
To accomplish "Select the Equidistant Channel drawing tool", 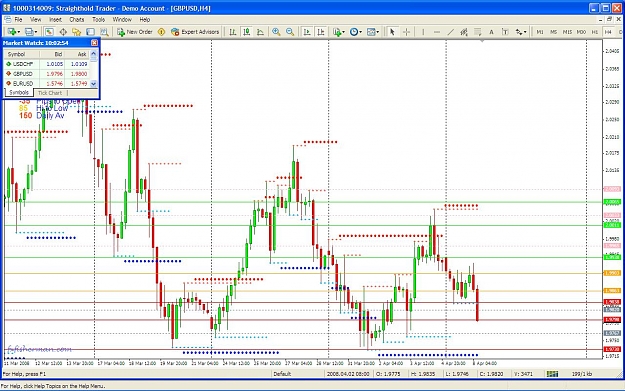I will click(464, 32).
